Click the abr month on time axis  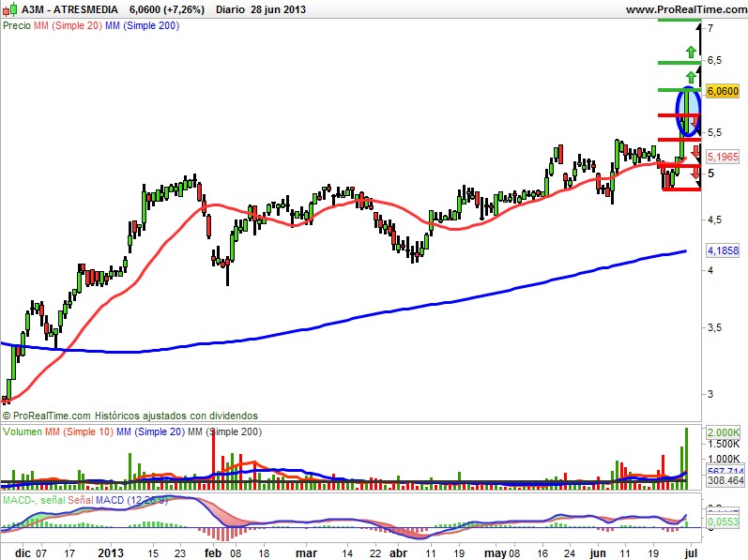coord(398,553)
